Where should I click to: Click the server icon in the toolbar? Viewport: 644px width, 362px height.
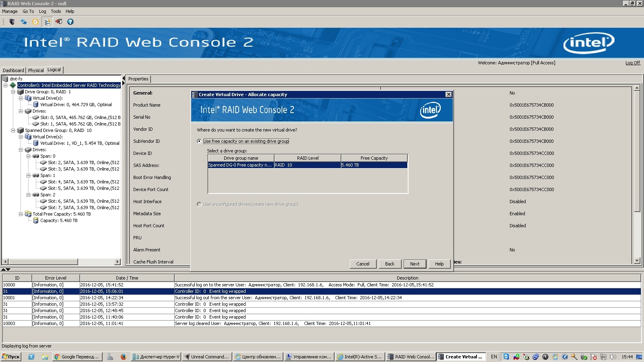tap(12, 22)
